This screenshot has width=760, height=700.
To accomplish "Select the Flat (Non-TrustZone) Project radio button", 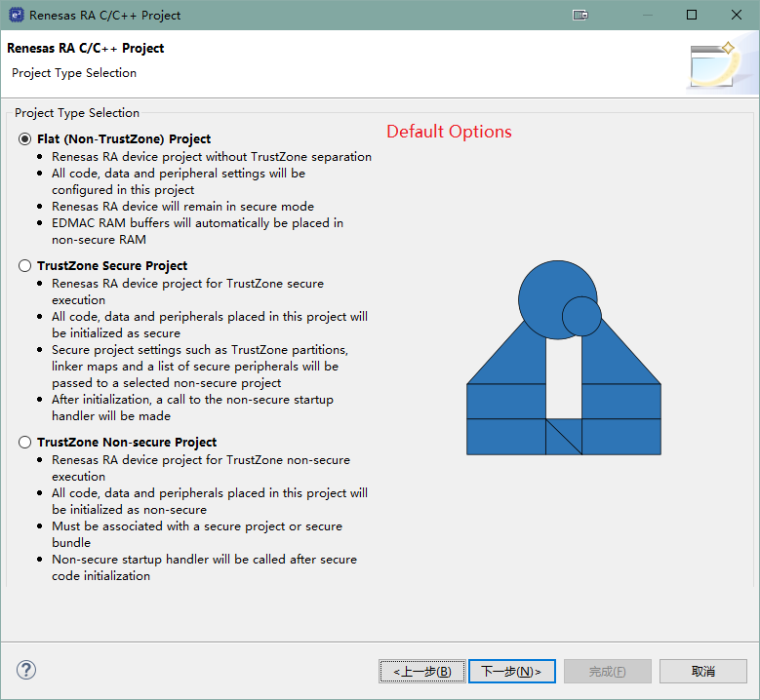I will pos(25,139).
